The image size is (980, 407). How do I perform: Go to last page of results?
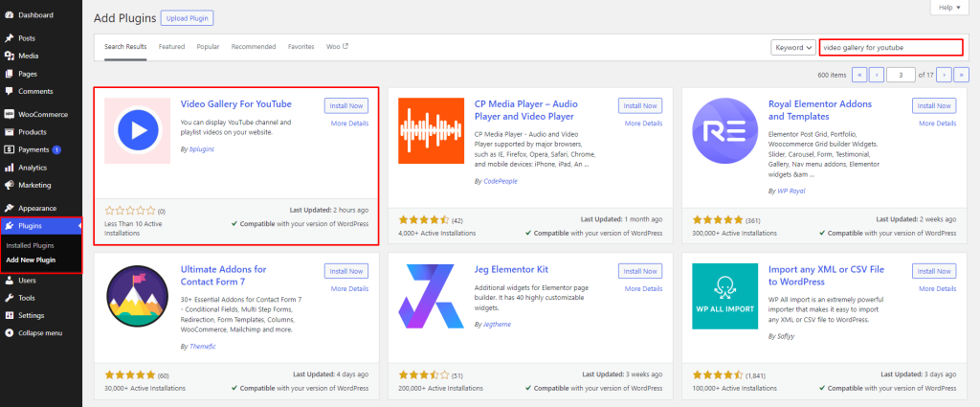pos(961,75)
